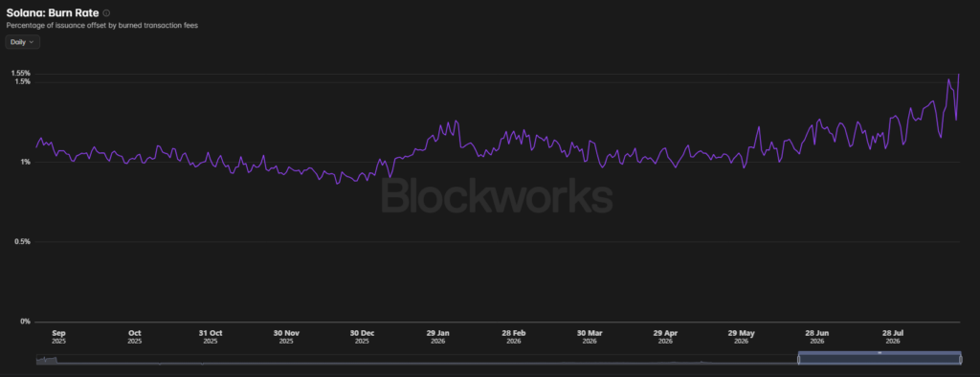Click the Blockworks watermark in chart center
980x377 pixels.
pos(497,196)
